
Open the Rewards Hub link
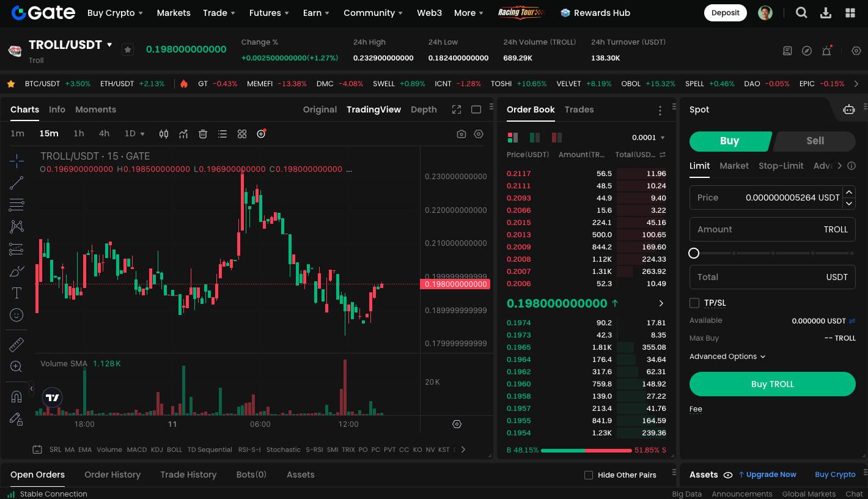click(x=595, y=13)
